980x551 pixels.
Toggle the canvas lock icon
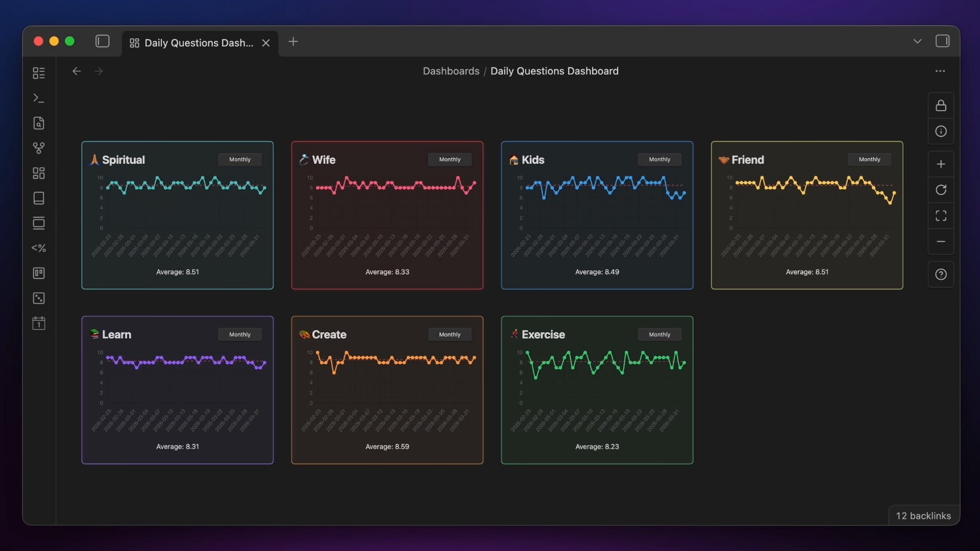pyautogui.click(x=941, y=106)
